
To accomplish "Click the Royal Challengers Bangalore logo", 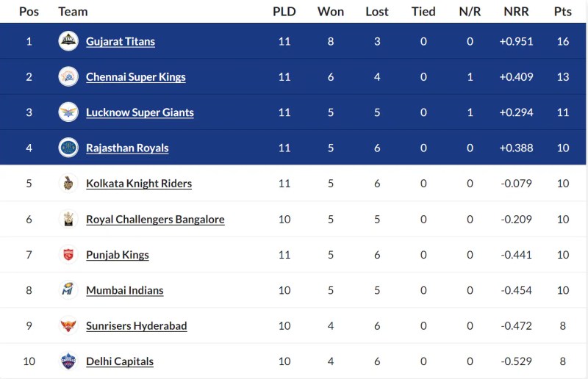I will pyautogui.click(x=68, y=219).
